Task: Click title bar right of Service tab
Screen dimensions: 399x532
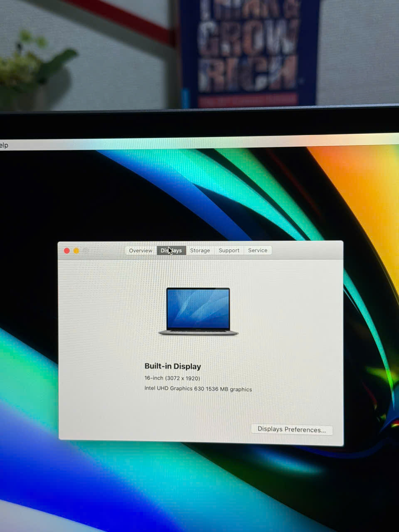Action: [308, 250]
